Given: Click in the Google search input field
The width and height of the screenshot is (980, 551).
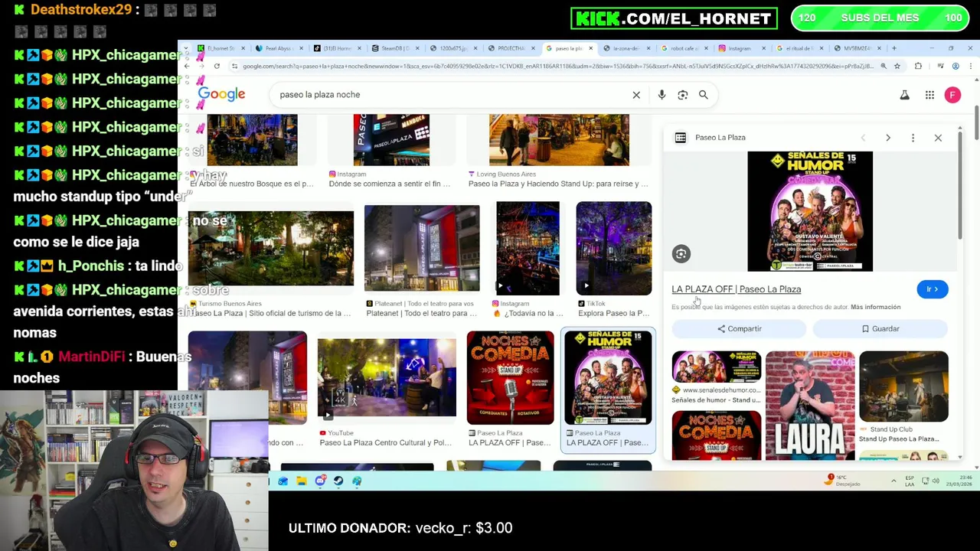Looking at the screenshot, I should [452, 95].
